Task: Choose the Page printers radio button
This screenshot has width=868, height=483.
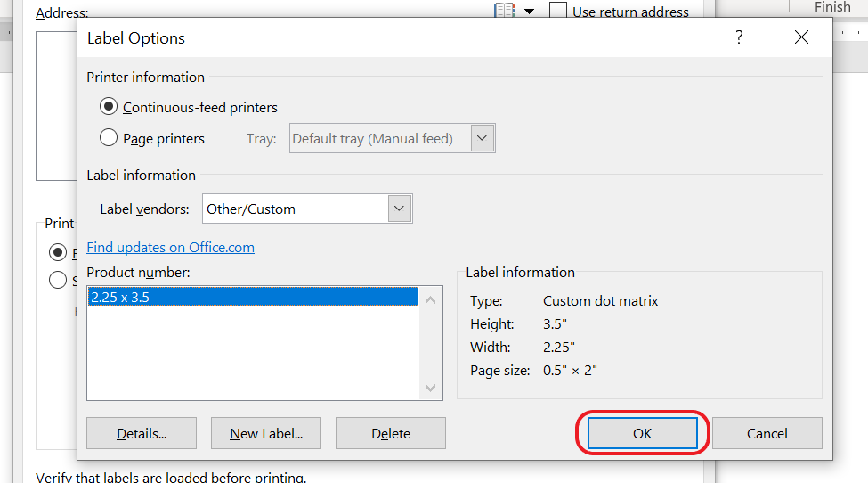Action: (x=109, y=138)
